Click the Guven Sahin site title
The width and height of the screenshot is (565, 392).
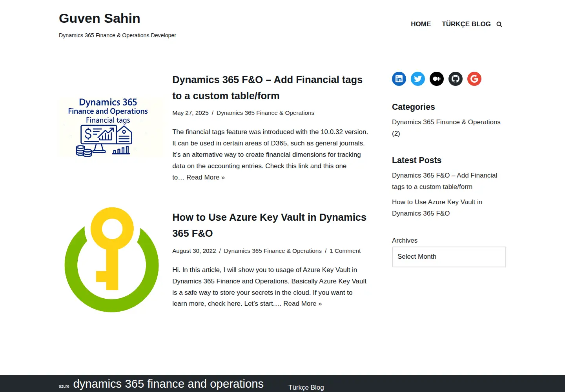tap(100, 18)
